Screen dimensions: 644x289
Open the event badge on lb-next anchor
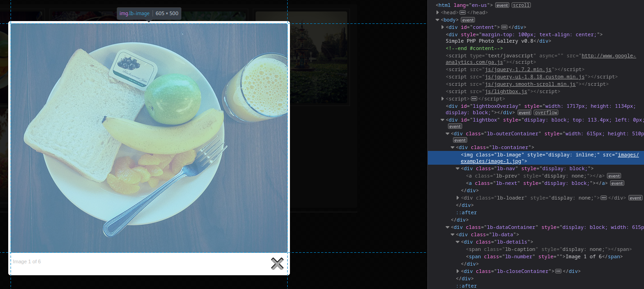617,183
